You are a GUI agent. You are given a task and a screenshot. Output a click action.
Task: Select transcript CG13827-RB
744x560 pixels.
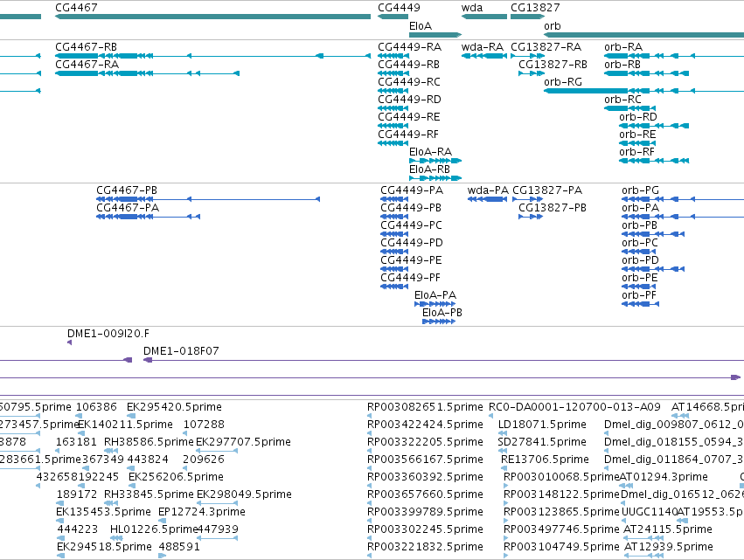point(532,73)
